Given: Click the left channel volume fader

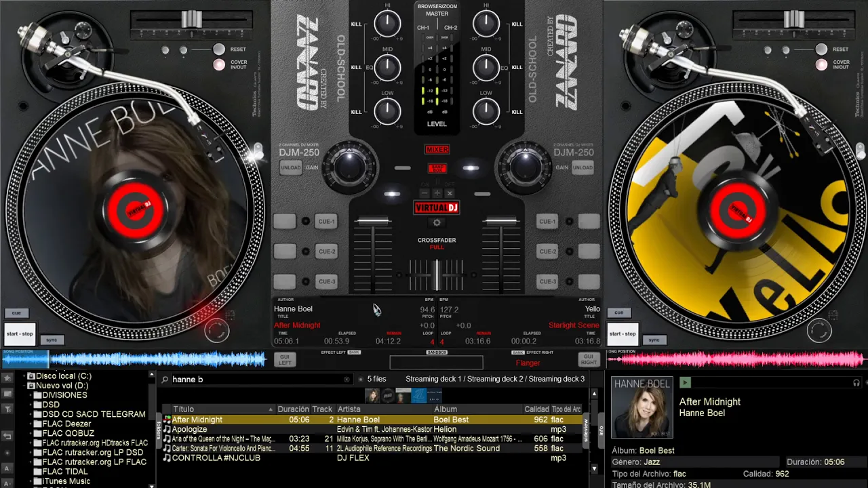Looking at the screenshot, I should click(x=373, y=221).
